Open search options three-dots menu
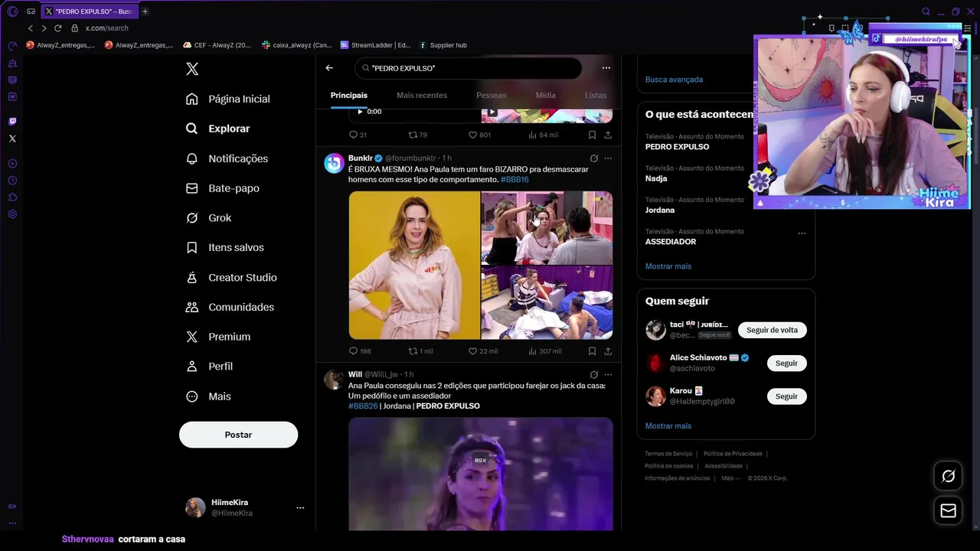The width and height of the screenshot is (980, 551). (606, 68)
